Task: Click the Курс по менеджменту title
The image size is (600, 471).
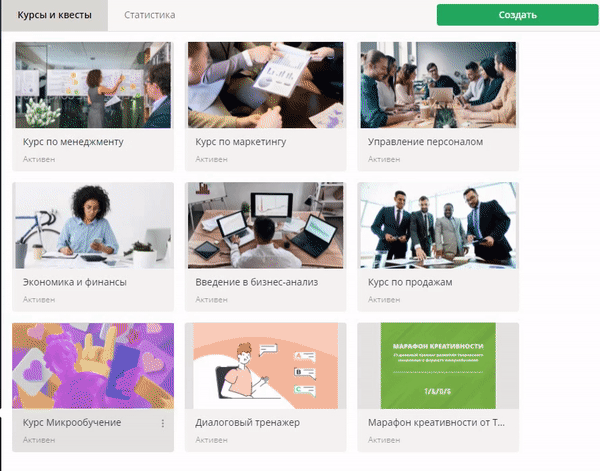Action: (73, 142)
